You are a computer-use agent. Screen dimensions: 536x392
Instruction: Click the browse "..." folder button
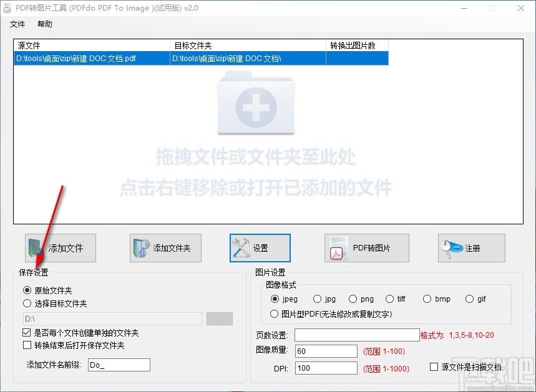point(220,318)
